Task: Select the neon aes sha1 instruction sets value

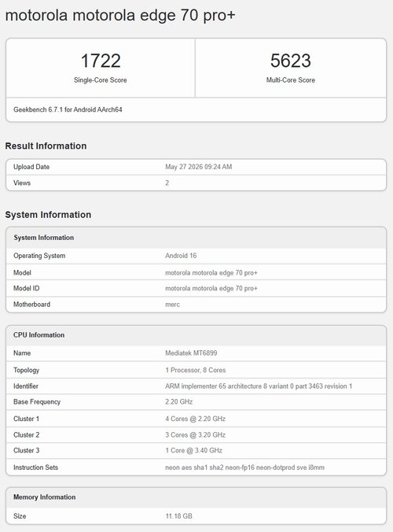Action: [244, 467]
